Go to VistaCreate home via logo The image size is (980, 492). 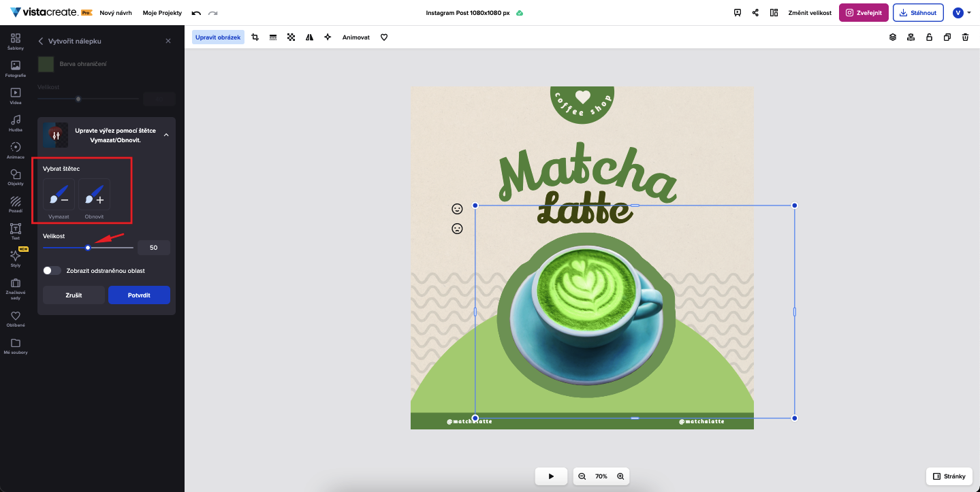pos(45,13)
